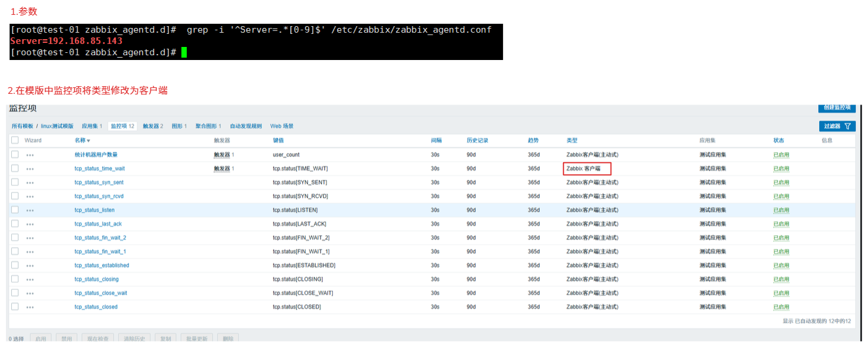Viewport: 868px width, 347px height.
Task: Tick the select-all checkbox in table header
Action: click(x=15, y=140)
